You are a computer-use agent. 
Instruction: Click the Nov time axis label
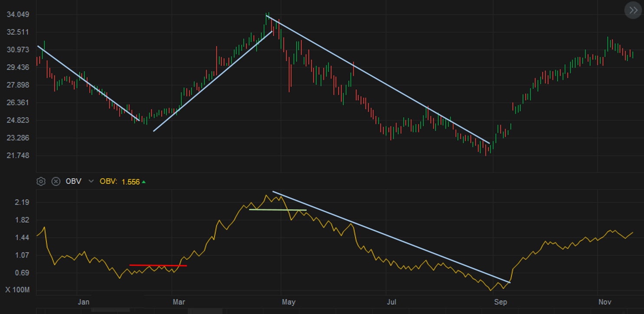click(605, 302)
